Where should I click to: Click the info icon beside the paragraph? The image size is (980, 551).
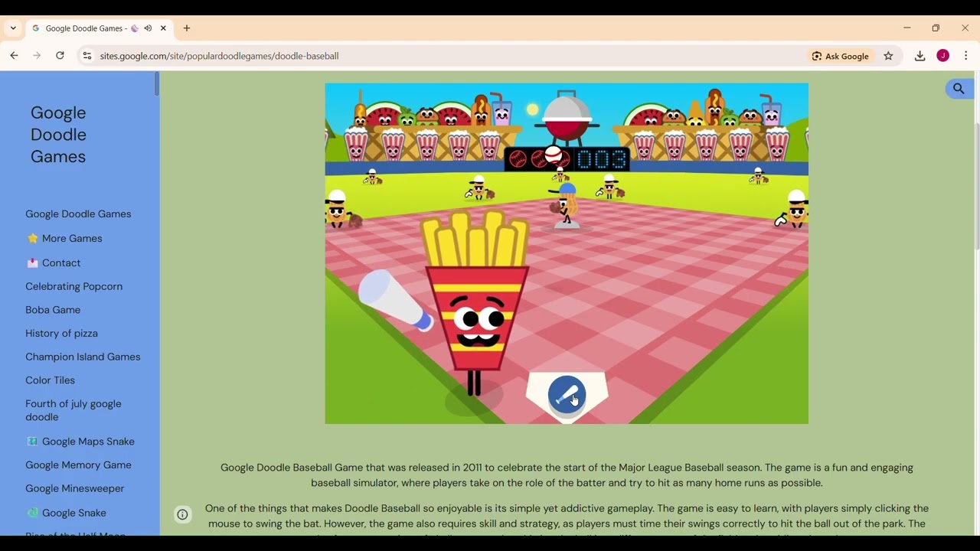(182, 514)
